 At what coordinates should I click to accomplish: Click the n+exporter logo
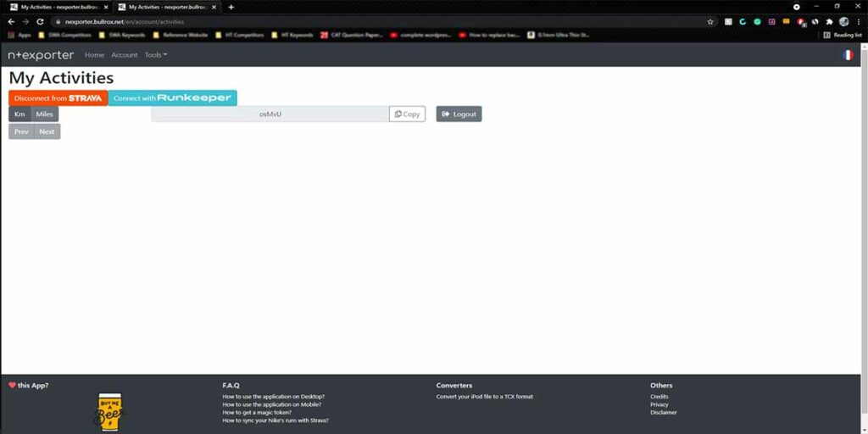[41, 55]
